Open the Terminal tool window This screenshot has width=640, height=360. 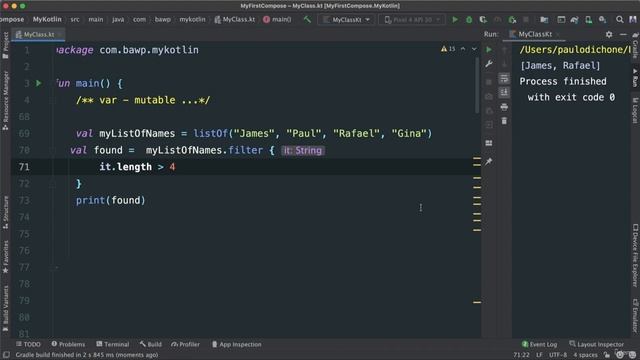(113, 344)
